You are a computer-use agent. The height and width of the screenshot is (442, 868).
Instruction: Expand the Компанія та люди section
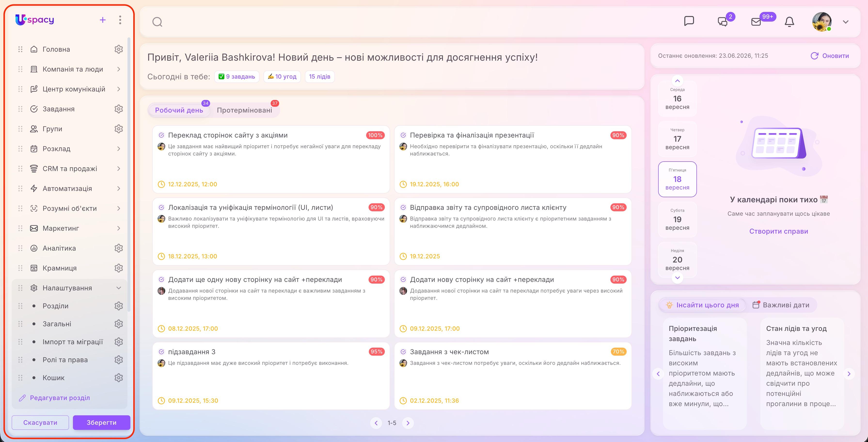coord(118,69)
